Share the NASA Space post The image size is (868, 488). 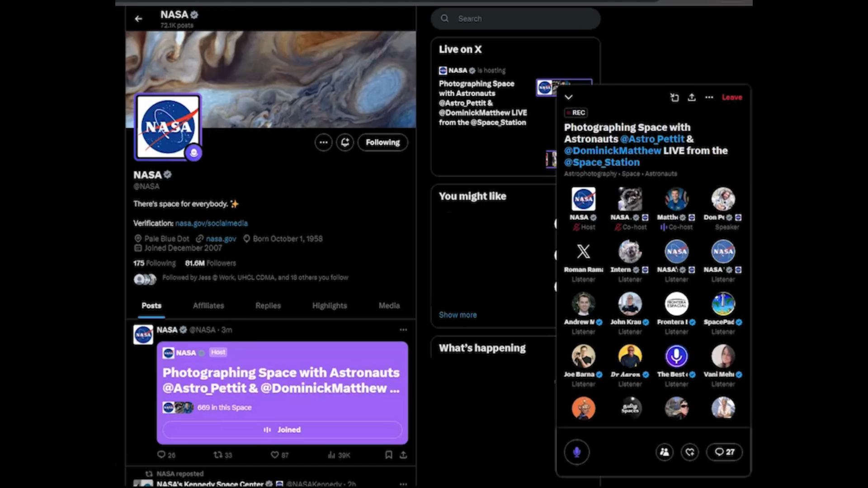coord(403,455)
